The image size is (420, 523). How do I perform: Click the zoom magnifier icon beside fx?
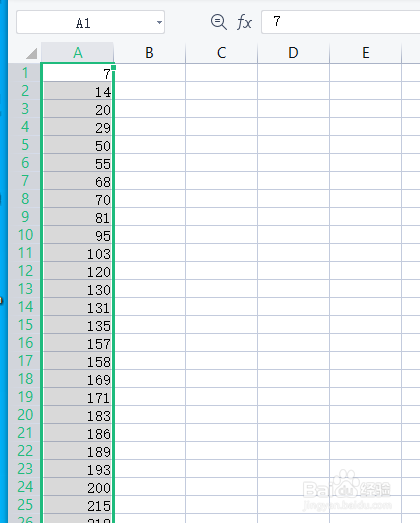219,22
